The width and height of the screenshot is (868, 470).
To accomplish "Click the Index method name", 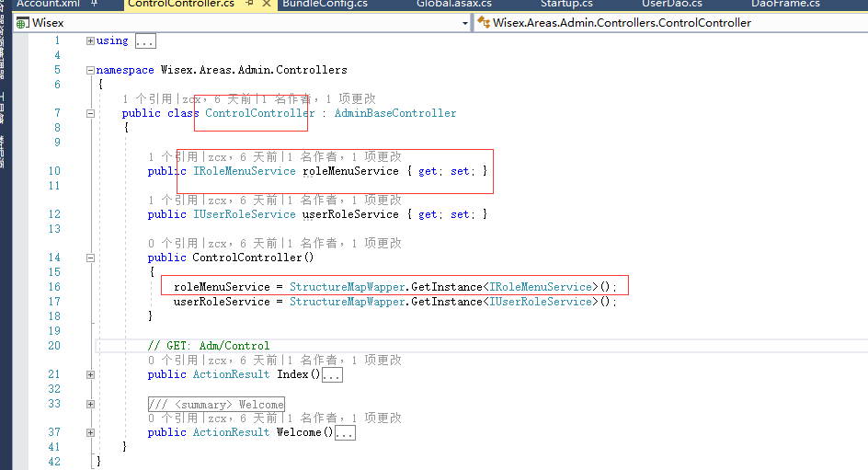I will 292,374.
